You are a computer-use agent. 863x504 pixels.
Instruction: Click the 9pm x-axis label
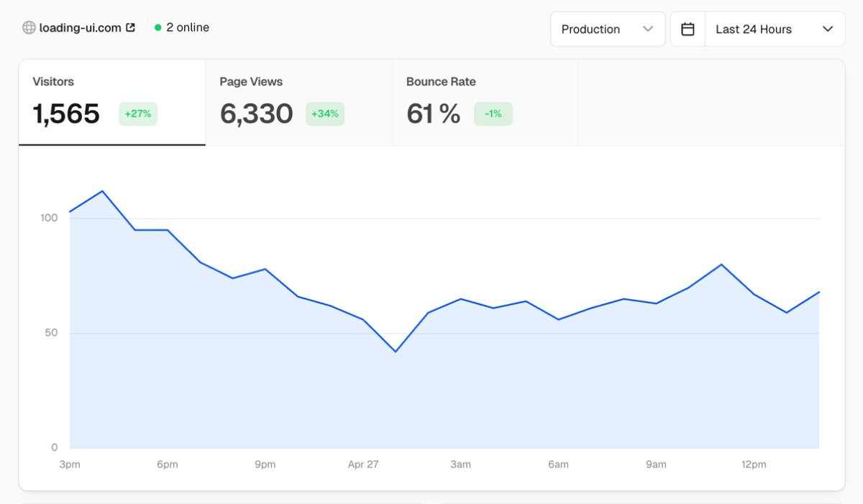265,464
